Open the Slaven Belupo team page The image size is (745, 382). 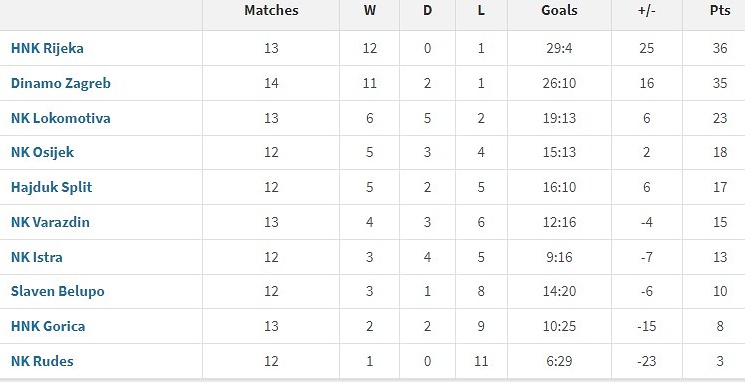(x=57, y=291)
